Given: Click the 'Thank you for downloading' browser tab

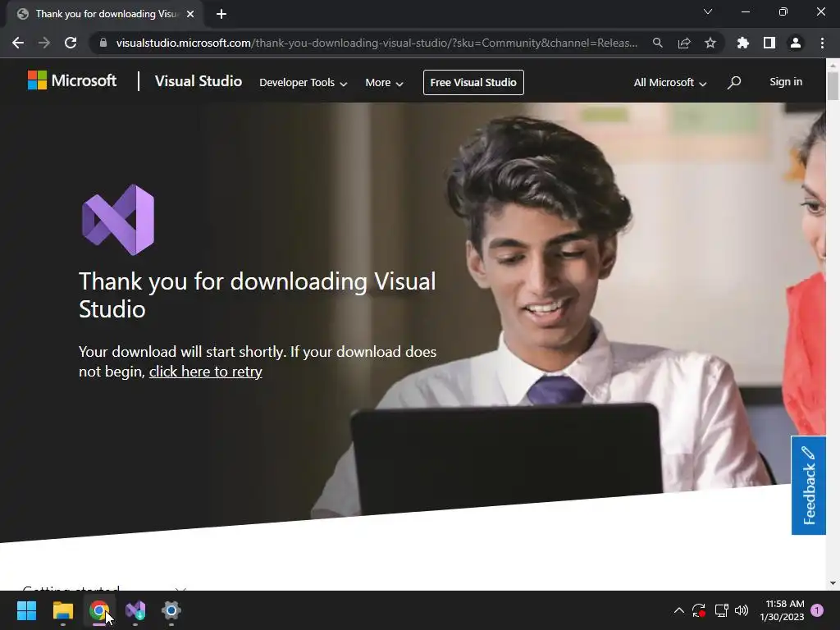Looking at the screenshot, I should [x=104, y=14].
